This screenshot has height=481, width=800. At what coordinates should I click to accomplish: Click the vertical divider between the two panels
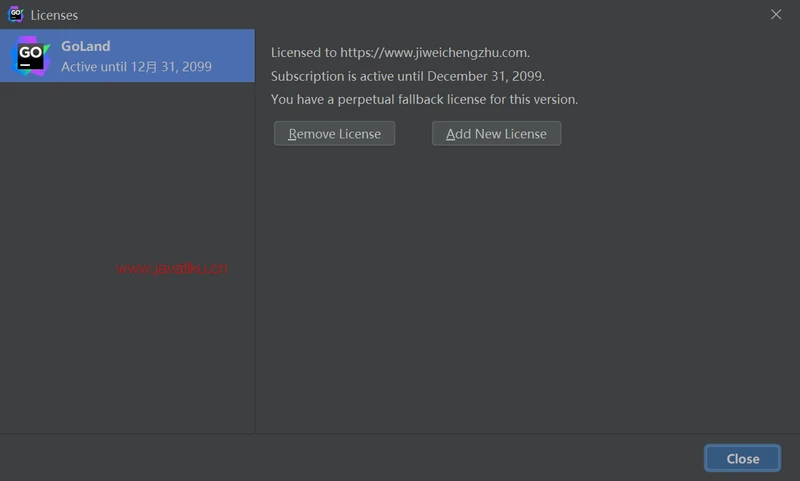255,250
